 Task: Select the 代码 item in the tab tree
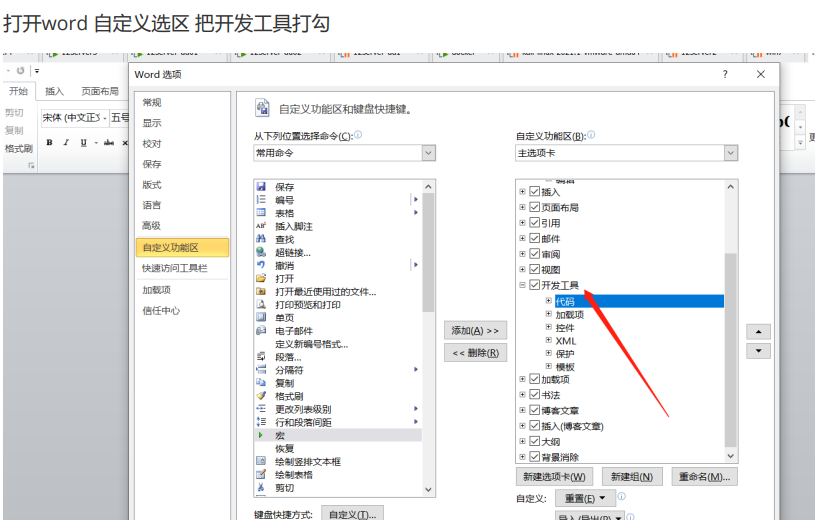click(x=566, y=301)
